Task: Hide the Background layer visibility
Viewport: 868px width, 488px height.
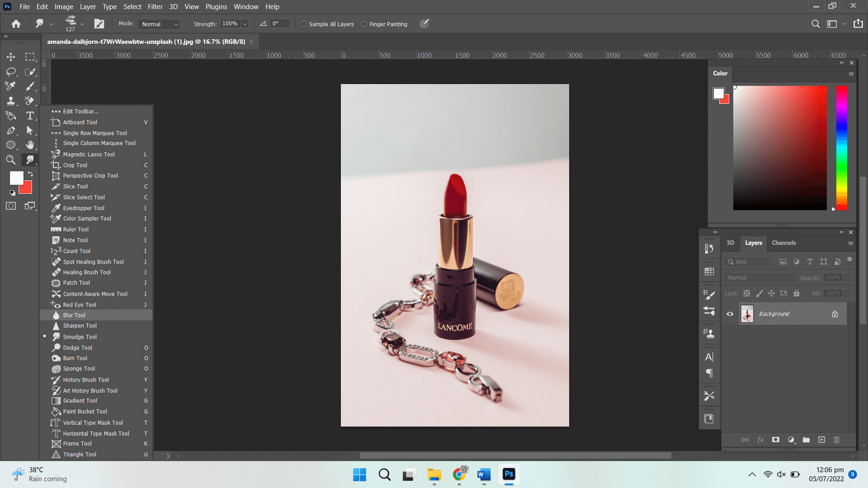Action: coord(730,314)
